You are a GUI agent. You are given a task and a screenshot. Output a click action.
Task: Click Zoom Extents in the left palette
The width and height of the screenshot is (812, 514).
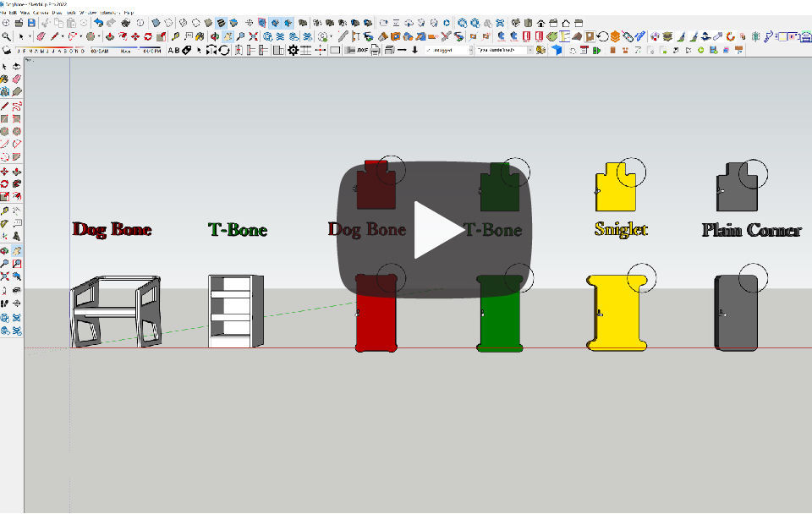(x=5, y=276)
